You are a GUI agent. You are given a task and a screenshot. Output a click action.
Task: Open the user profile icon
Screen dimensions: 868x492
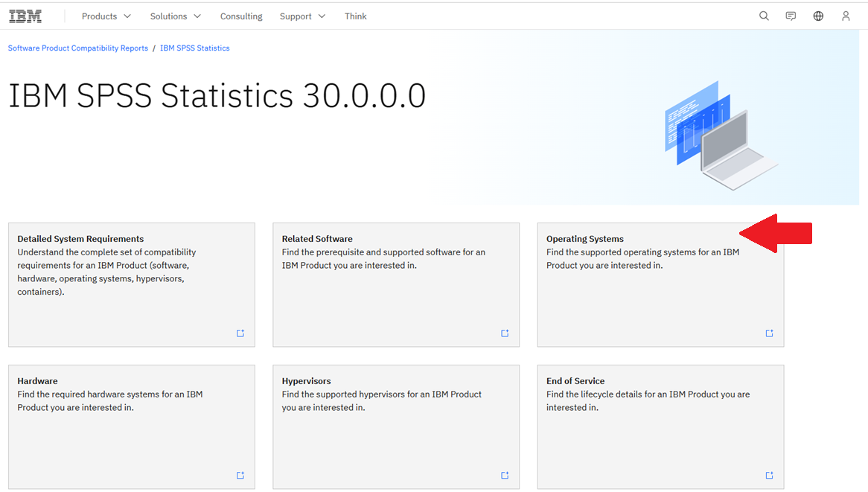(x=846, y=16)
